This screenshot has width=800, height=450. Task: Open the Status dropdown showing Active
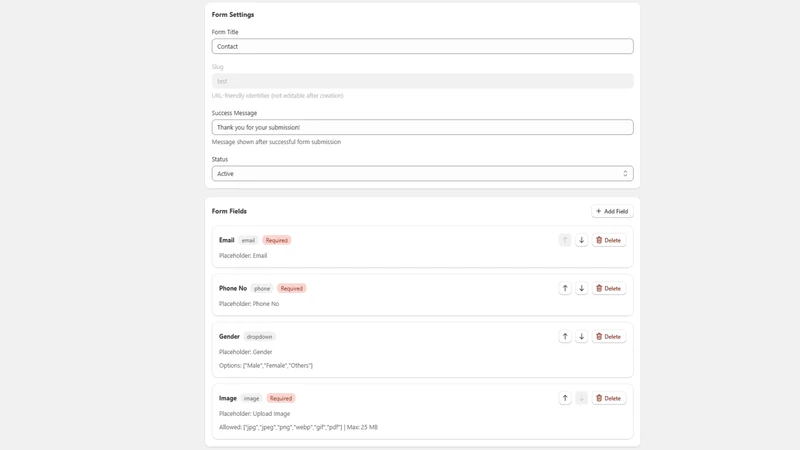click(x=422, y=173)
